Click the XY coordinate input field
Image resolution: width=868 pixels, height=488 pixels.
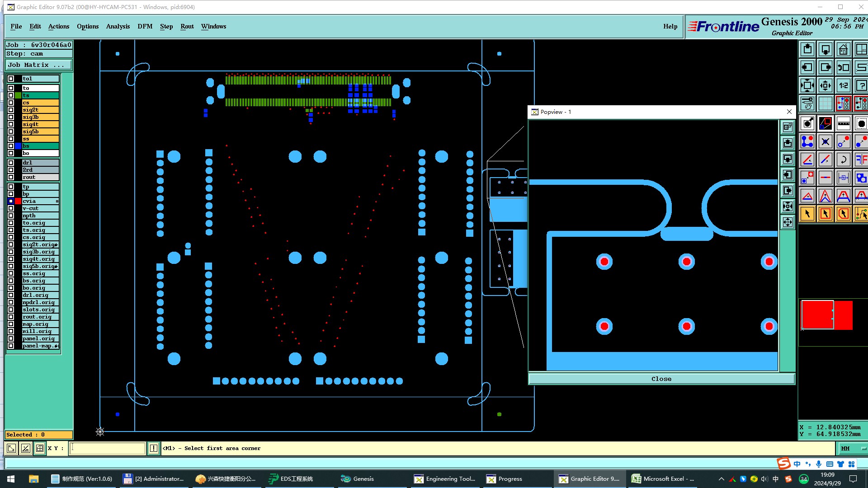(x=107, y=448)
